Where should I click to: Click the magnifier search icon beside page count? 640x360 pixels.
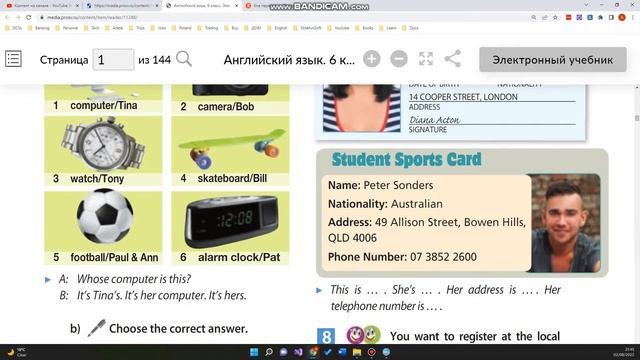(184, 59)
